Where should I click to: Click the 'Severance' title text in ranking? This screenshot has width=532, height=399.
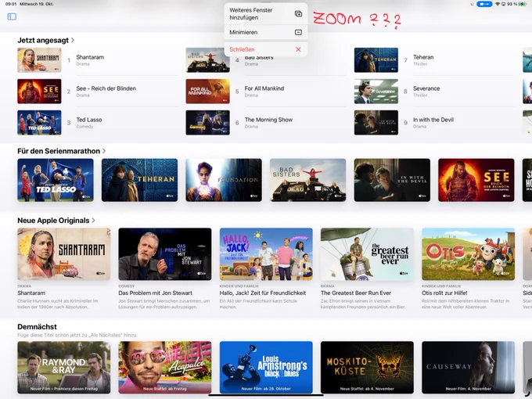(x=426, y=88)
